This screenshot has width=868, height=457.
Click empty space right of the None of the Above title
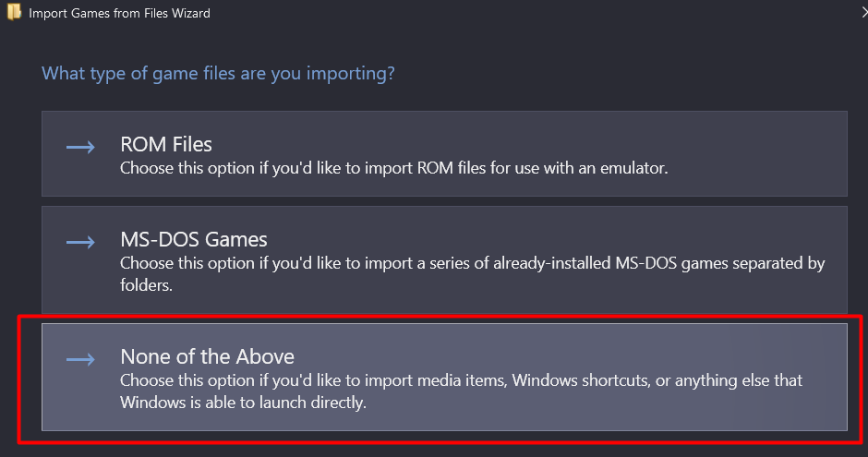600,355
